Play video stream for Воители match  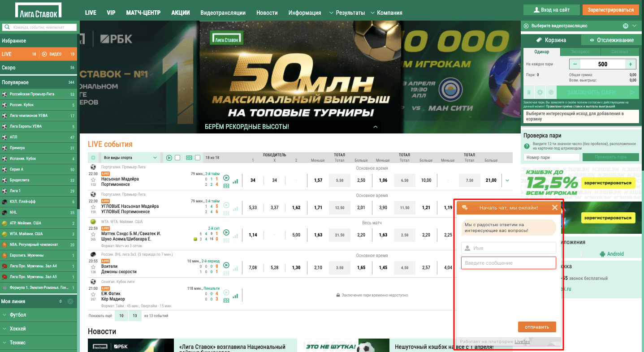tap(226, 265)
